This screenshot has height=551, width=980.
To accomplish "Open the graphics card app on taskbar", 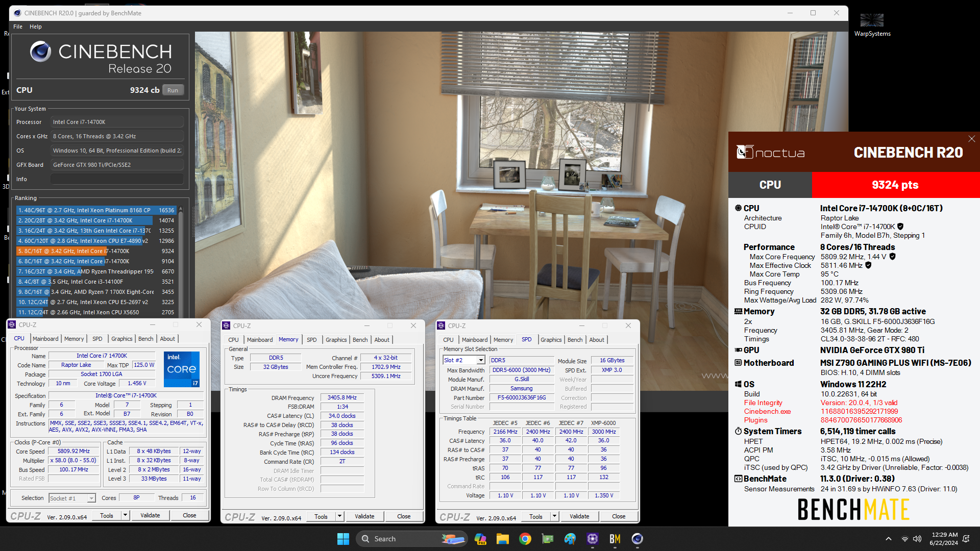I will click(548, 539).
